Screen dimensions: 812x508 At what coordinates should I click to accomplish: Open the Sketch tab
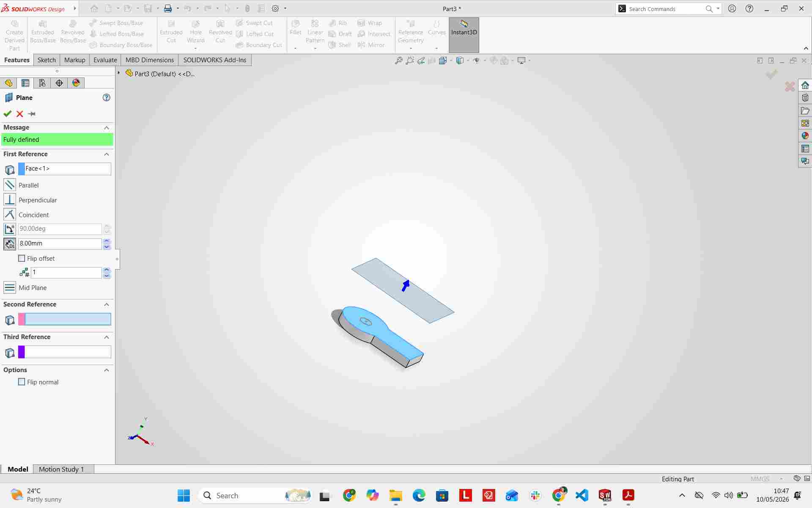click(x=47, y=60)
